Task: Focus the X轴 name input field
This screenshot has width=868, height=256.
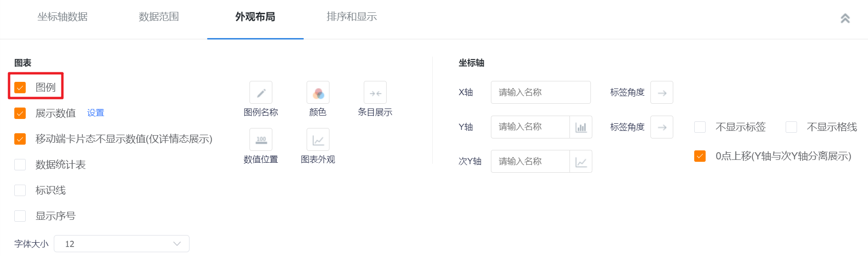Action: coord(541,92)
